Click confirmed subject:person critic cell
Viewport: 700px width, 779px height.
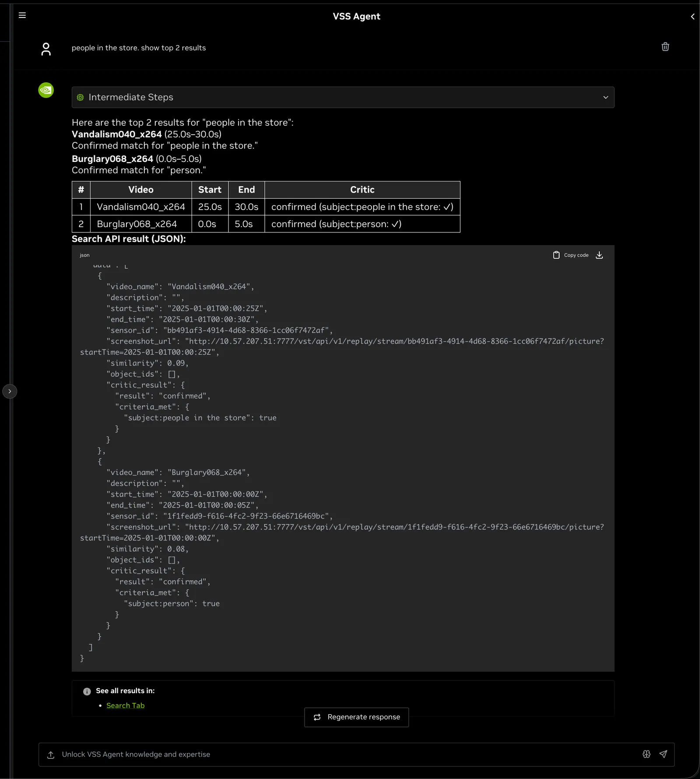click(x=362, y=224)
